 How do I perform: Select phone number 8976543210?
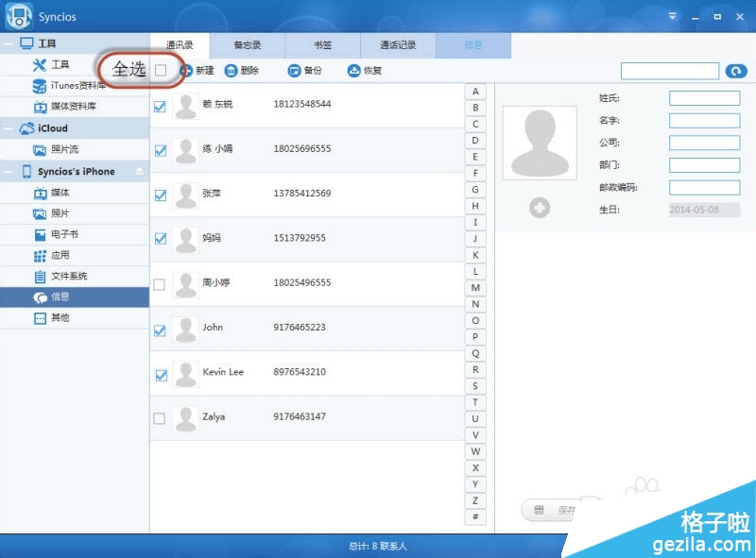(x=300, y=372)
